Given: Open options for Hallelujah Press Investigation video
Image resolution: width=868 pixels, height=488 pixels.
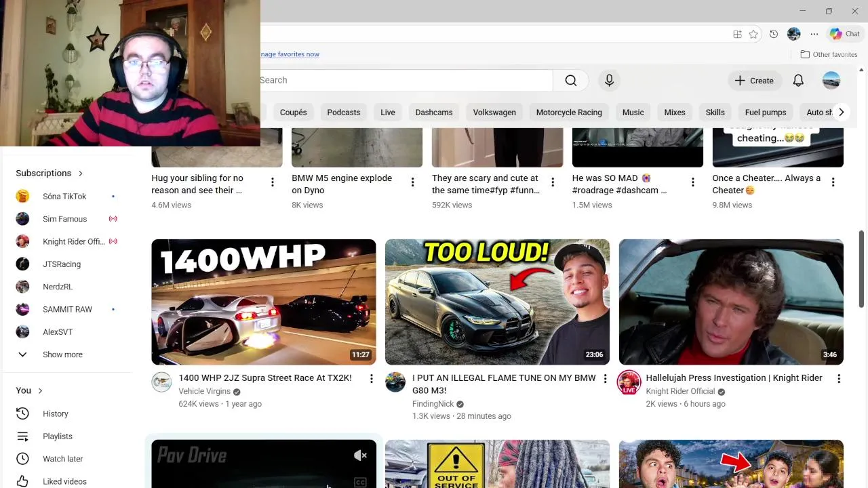Looking at the screenshot, I should point(838,379).
